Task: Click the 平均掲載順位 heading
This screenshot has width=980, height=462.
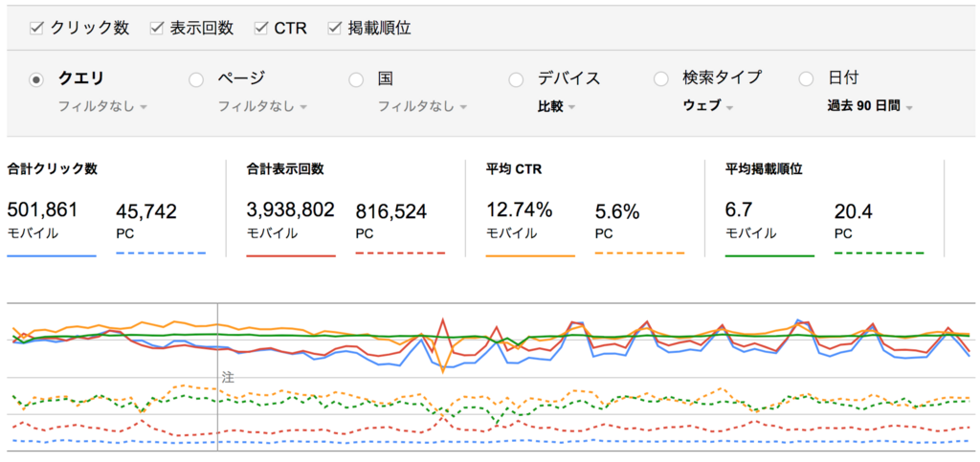Action: tap(765, 169)
